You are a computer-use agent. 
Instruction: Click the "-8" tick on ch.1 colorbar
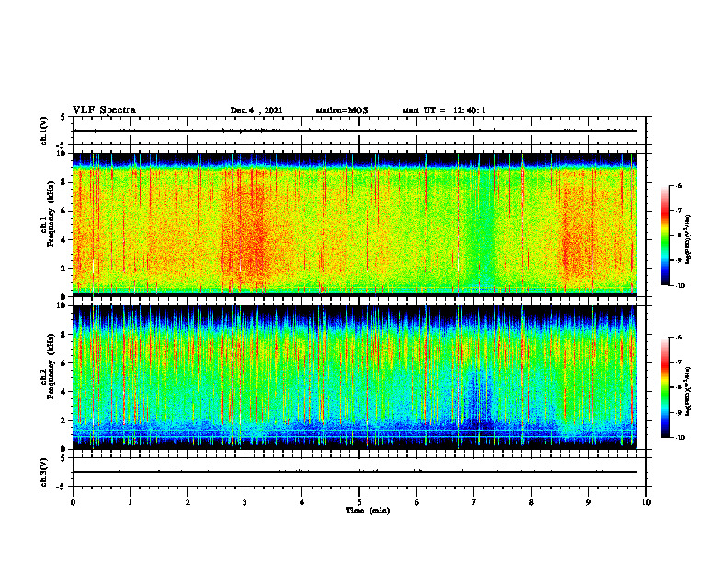pyautogui.click(x=678, y=236)
